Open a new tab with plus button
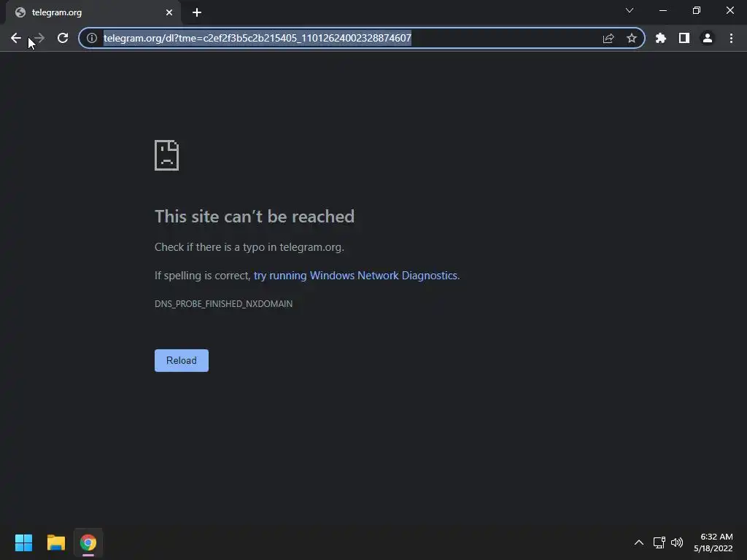The width and height of the screenshot is (747, 560). [197, 12]
